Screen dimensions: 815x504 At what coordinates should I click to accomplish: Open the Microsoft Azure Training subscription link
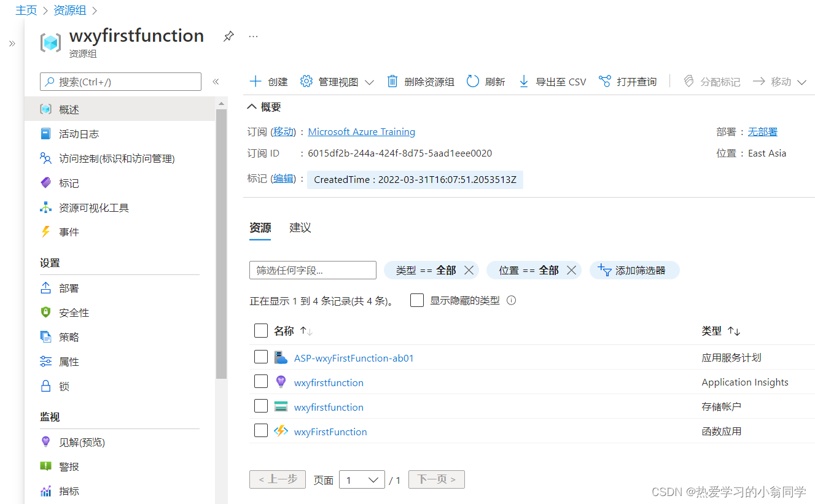(x=361, y=131)
